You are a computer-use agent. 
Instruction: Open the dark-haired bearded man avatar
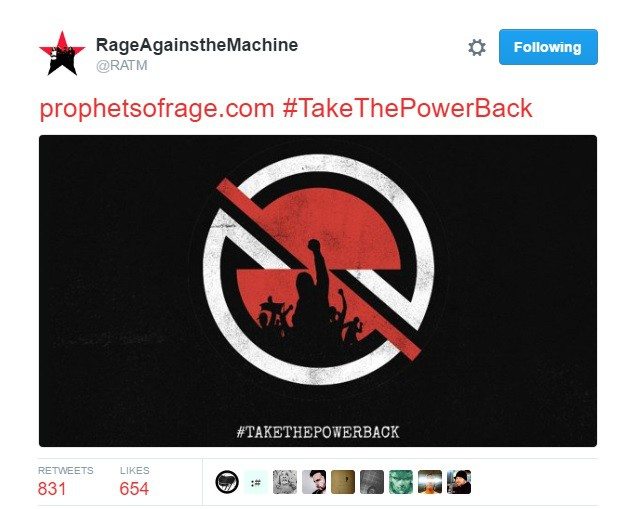pyautogui.click(x=314, y=482)
